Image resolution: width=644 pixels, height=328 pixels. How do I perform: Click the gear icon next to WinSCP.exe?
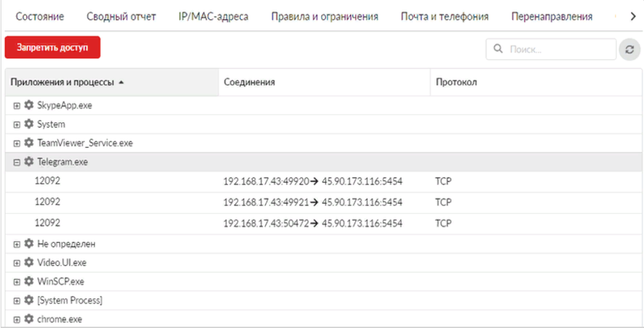point(29,281)
